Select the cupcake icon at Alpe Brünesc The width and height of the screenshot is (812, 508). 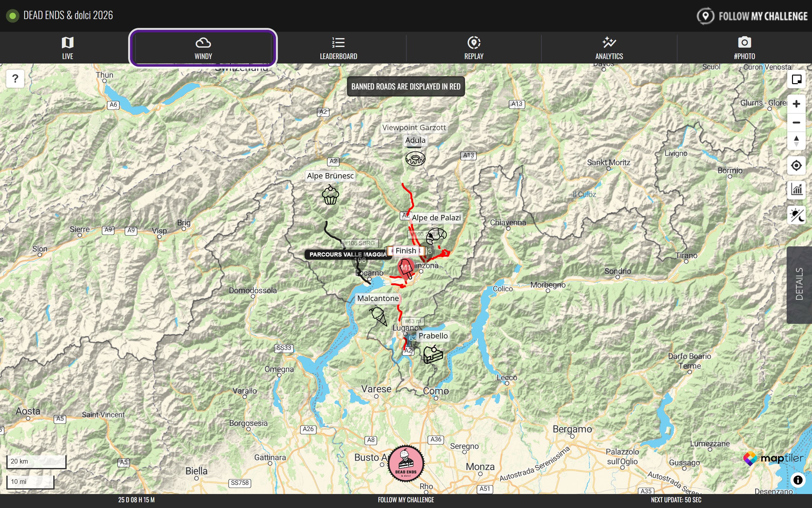(330, 195)
